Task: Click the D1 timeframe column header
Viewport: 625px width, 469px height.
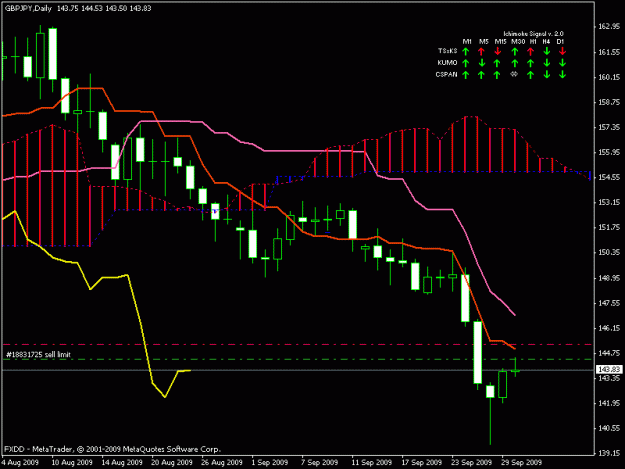Action: click(x=560, y=41)
